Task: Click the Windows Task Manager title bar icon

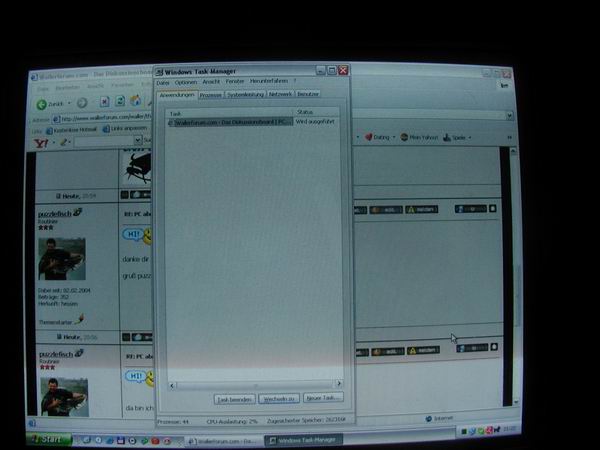Action: (x=159, y=72)
